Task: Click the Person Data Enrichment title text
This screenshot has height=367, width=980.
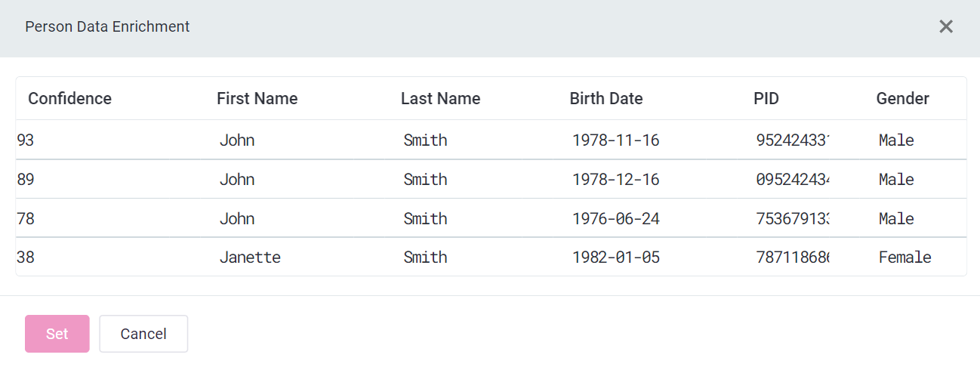Action: pyautogui.click(x=107, y=27)
